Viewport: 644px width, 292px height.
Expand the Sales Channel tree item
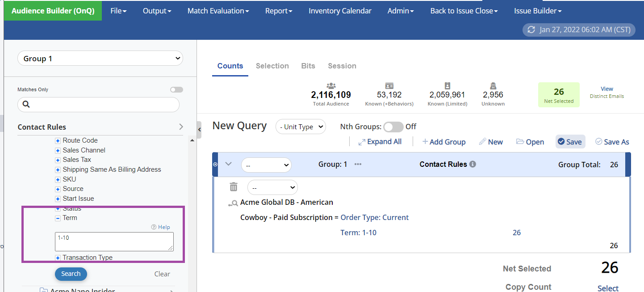[x=58, y=150]
